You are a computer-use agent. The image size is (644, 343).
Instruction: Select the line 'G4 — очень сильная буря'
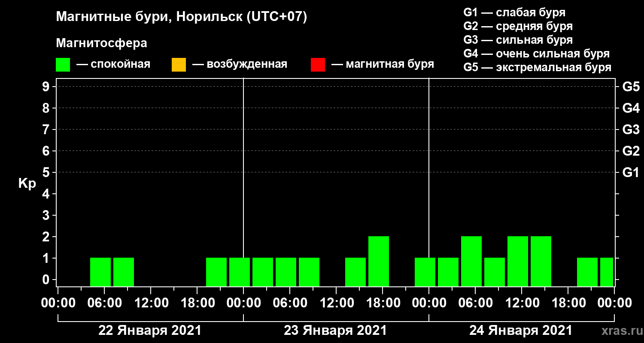[536, 54]
